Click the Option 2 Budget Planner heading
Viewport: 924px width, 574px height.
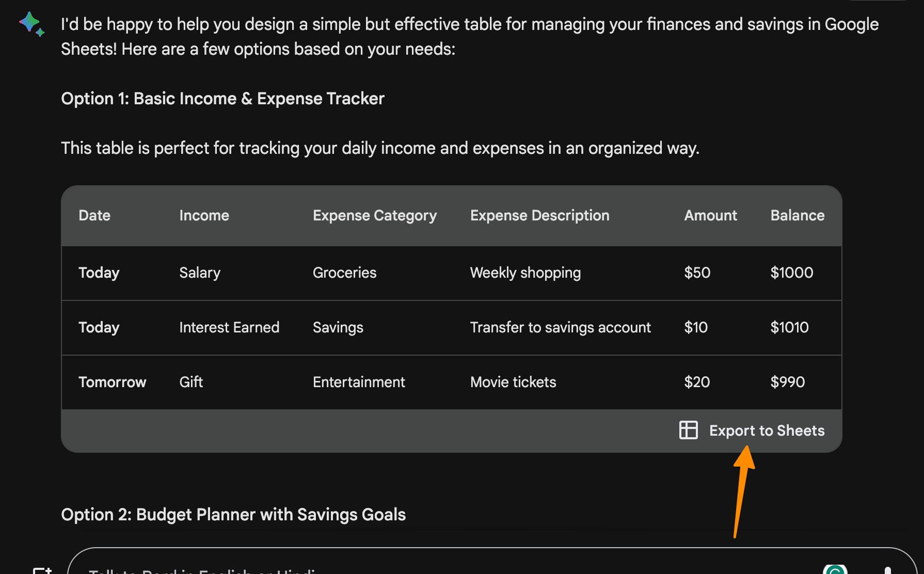click(233, 515)
